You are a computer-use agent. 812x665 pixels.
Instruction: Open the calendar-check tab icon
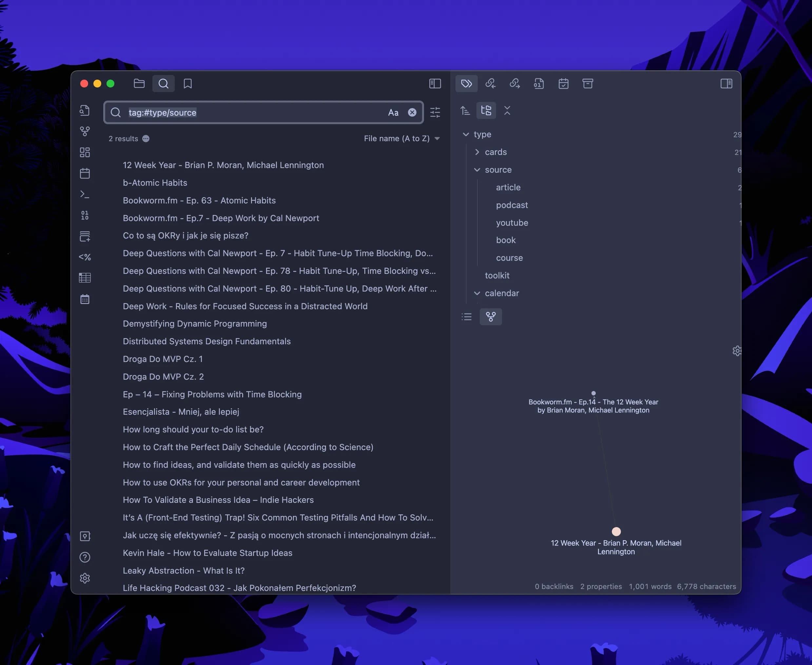(563, 84)
